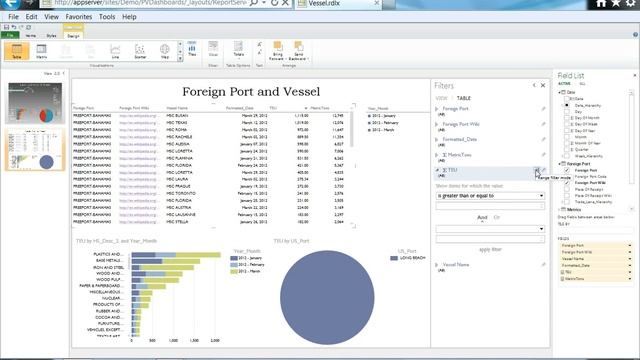The image size is (640, 360).
Task: Select the And condition option
Action: click(482, 218)
